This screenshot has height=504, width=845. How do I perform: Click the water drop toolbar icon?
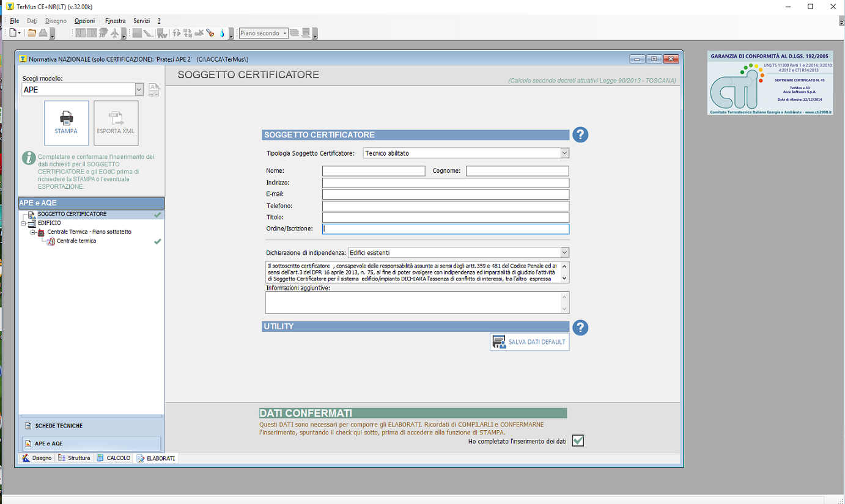point(222,33)
